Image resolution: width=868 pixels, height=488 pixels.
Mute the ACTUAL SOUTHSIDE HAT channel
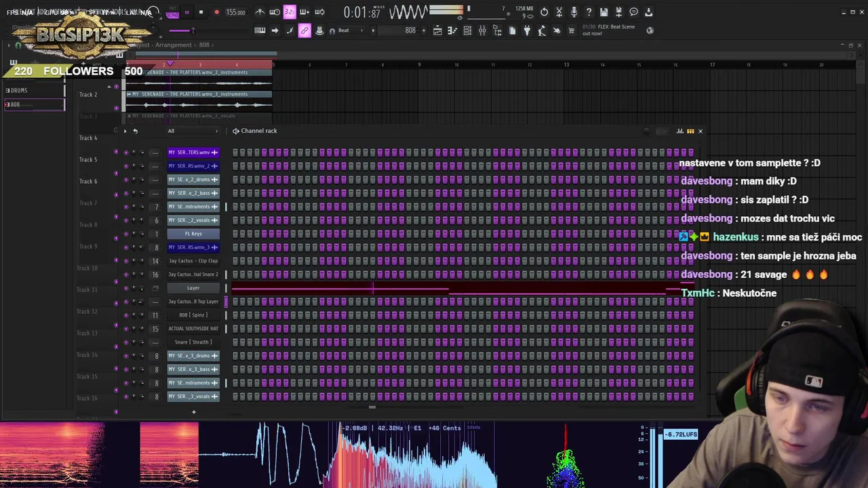tap(125, 329)
